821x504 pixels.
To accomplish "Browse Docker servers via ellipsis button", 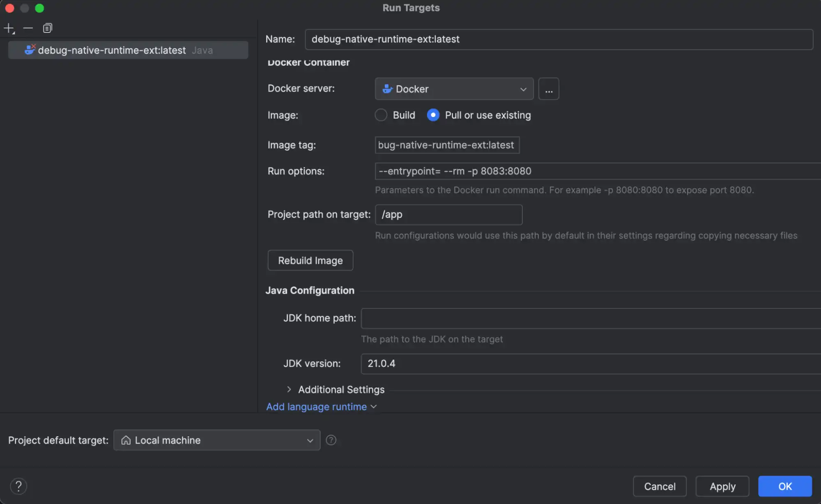I will (549, 89).
